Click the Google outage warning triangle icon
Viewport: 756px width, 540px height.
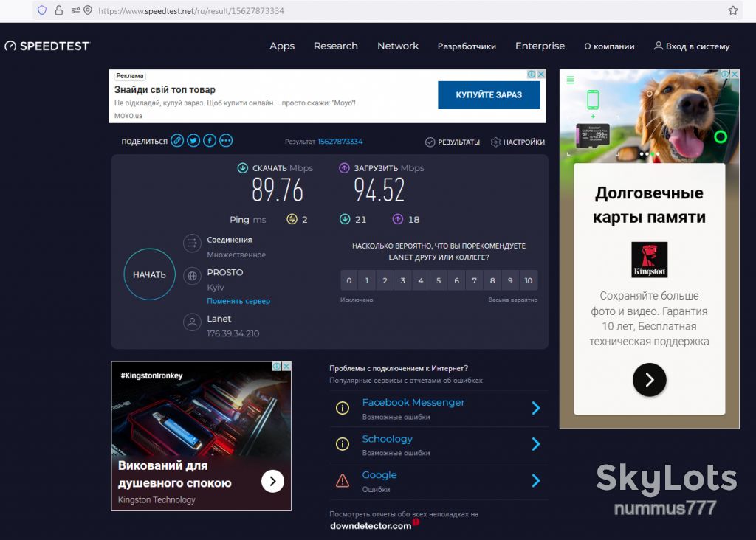tap(343, 480)
